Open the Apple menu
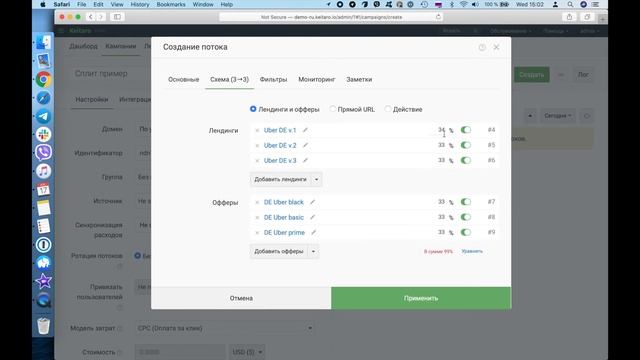Viewport: 640px width, 360px height. [x=43, y=4]
